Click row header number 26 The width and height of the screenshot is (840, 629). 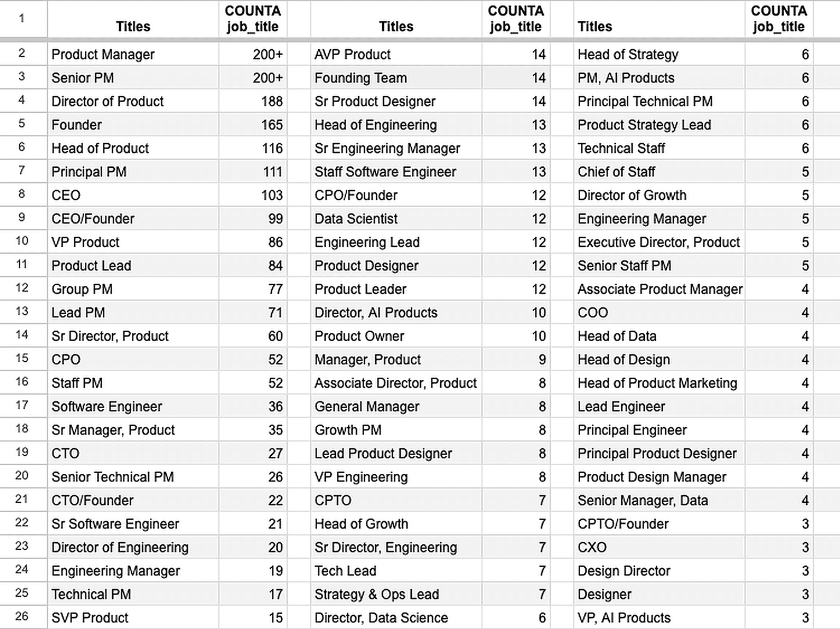tap(22, 616)
